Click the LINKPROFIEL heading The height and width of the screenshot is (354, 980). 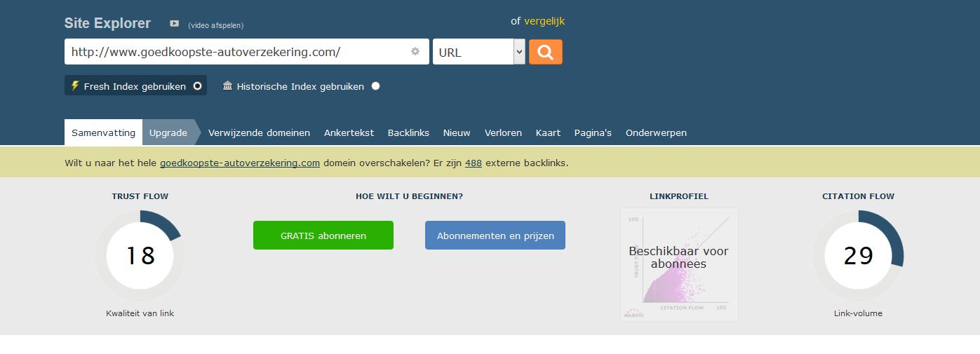click(x=679, y=196)
